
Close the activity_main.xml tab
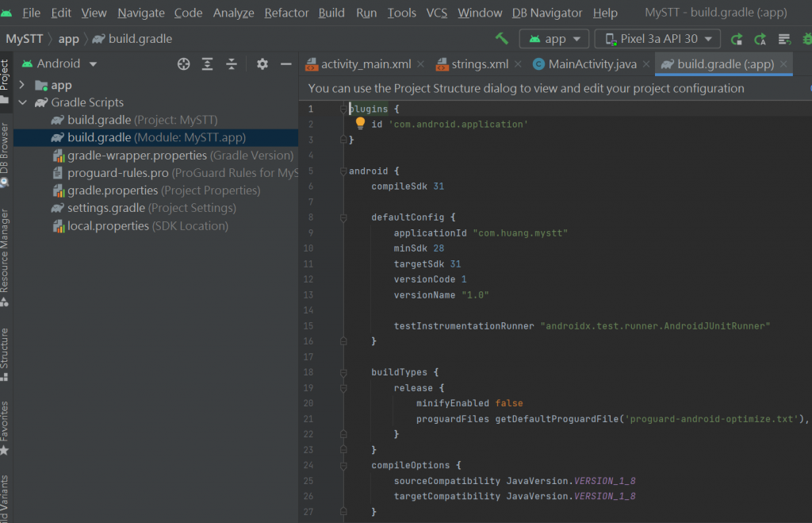pyautogui.click(x=420, y=64)
